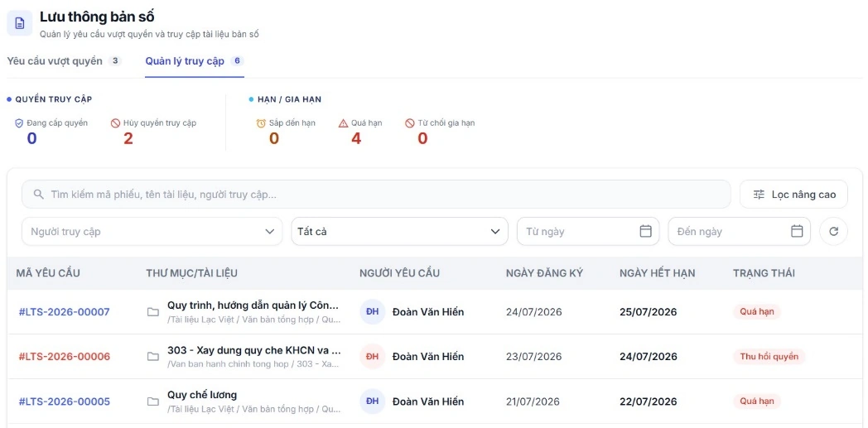The width and height of the screenshot is (868, 428).
Task: Switch to Yêu cầu vượt quyền tab
Action: [x=64, y=61]
